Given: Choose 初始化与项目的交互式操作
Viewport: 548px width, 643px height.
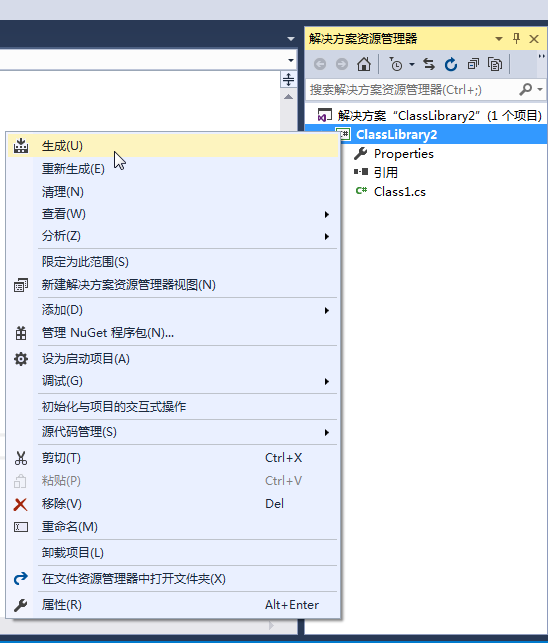Looking at the screenshot, I should [x=173, y=406].
